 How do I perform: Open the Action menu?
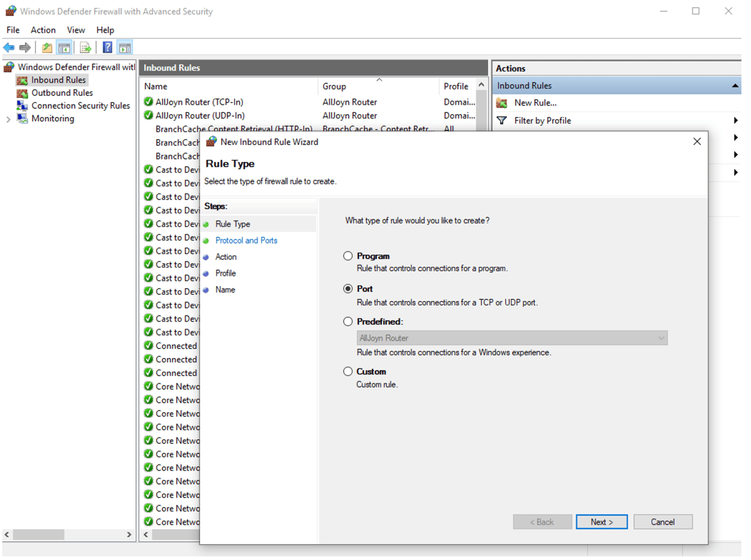pos(43,30)
